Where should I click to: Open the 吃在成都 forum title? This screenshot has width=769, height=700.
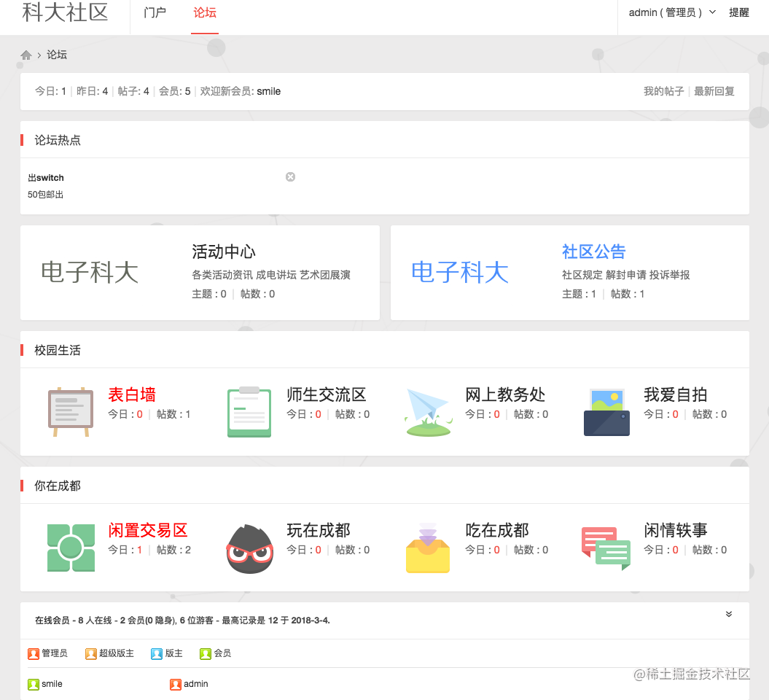(497, 530)
